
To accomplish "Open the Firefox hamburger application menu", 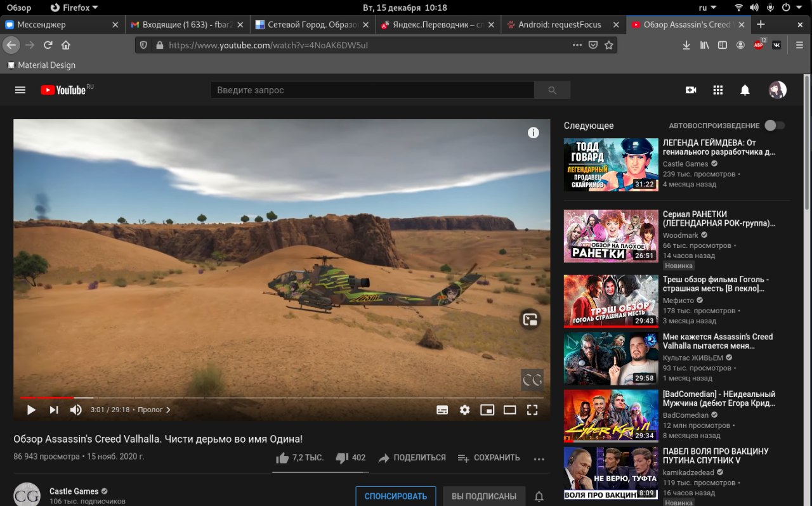I will (800, 45).
